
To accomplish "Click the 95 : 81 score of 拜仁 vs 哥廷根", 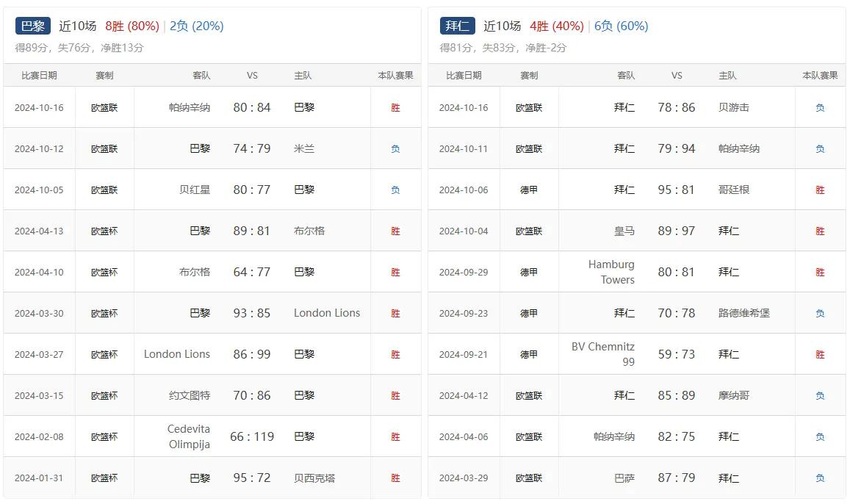I will (677, 190).
